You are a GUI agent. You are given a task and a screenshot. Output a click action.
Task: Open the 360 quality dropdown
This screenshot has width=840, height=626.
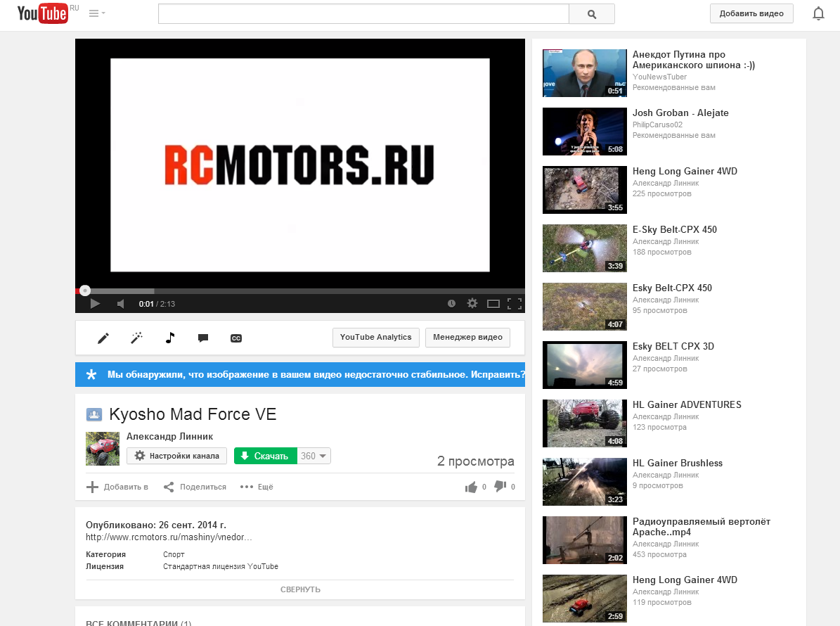coord(314,456)
